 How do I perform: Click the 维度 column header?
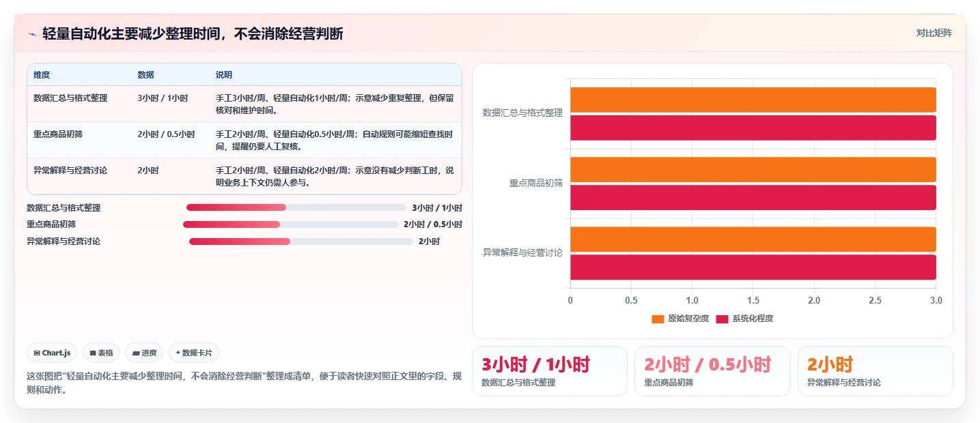click(42, 75)
